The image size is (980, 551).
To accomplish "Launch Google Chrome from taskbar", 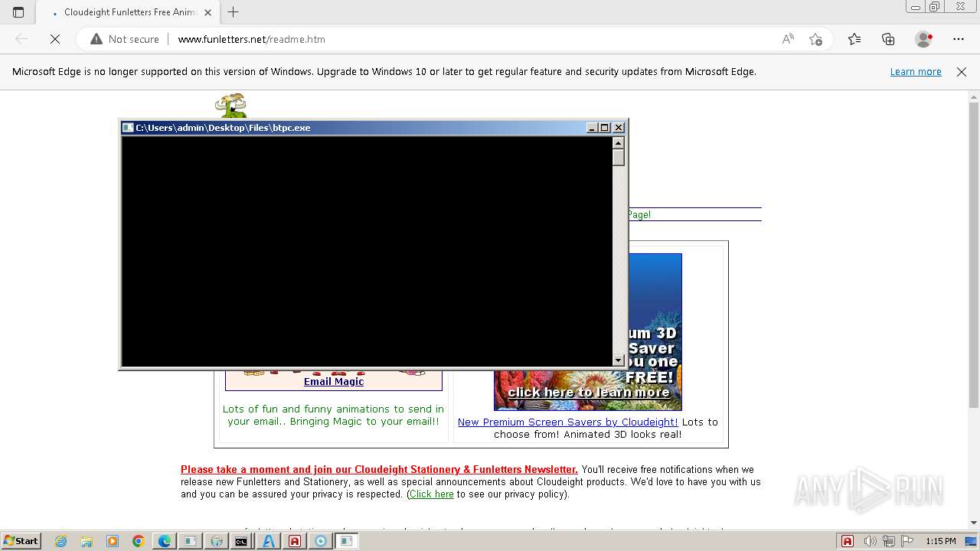I will point(139,541).
